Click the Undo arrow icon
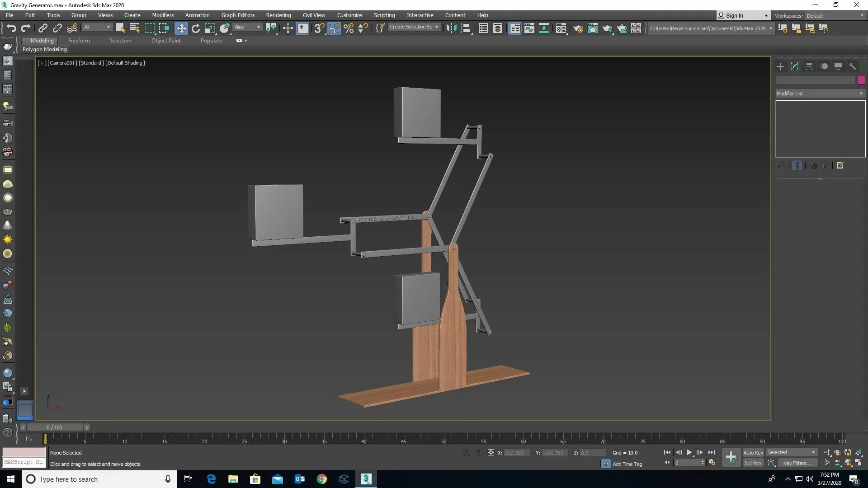 click(11, 28)
